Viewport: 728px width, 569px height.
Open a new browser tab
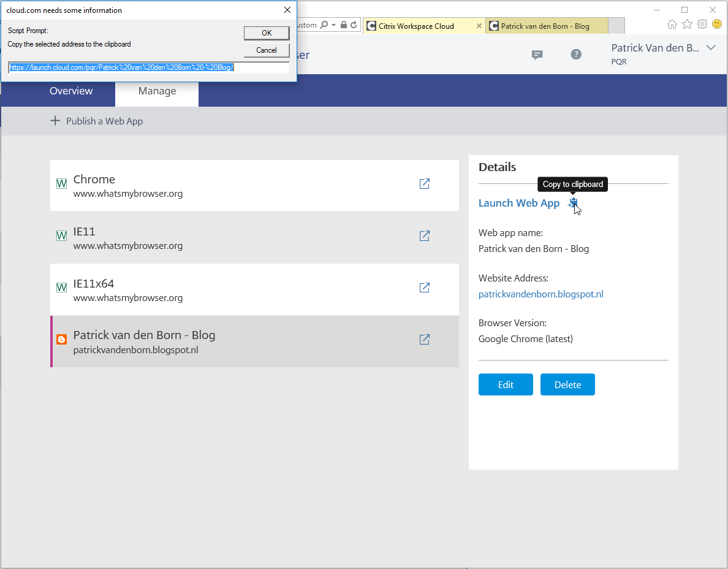tap(616, 26)
